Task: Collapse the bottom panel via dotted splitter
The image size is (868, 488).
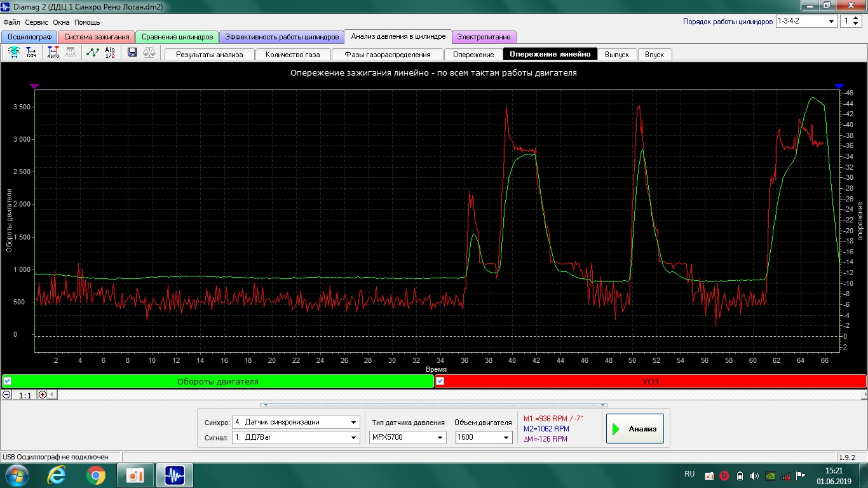Action: coord(434,405)
